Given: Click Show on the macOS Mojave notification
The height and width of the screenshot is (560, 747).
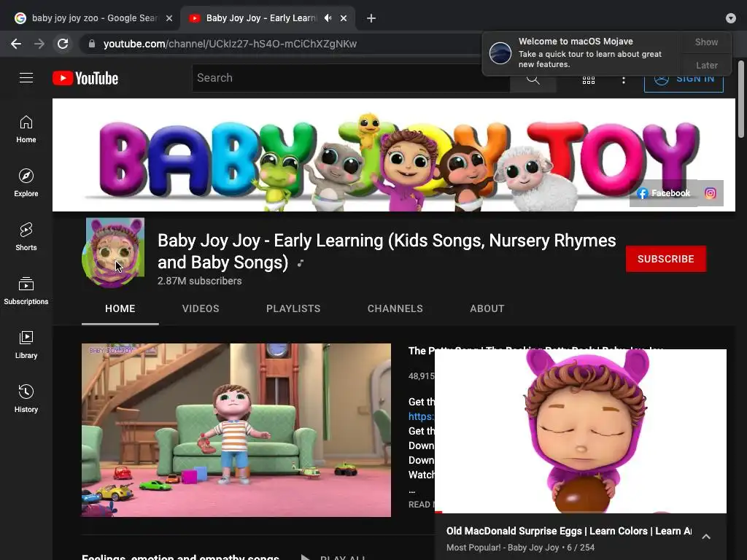Looking at the screenshot, I should tap(706, 42).
